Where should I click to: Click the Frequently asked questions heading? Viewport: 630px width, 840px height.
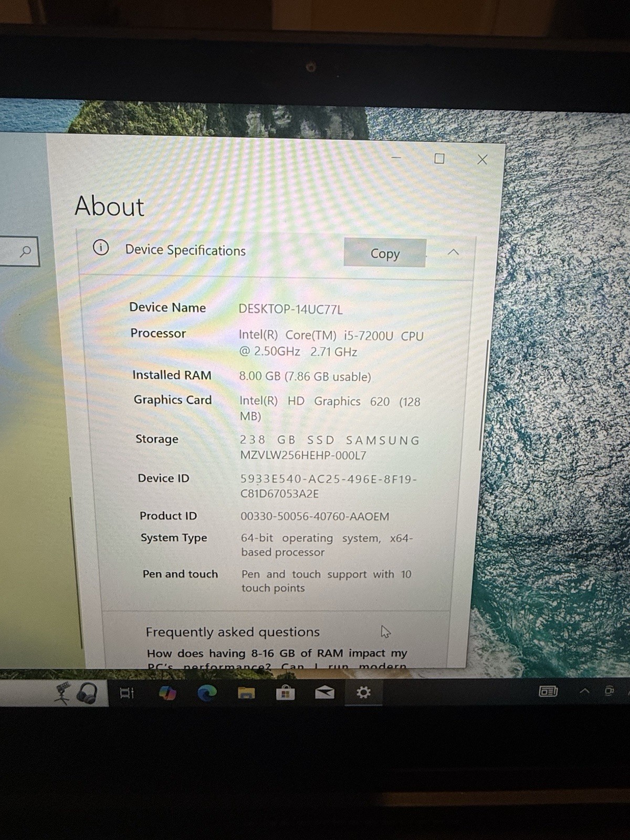[x=233, y=632]
